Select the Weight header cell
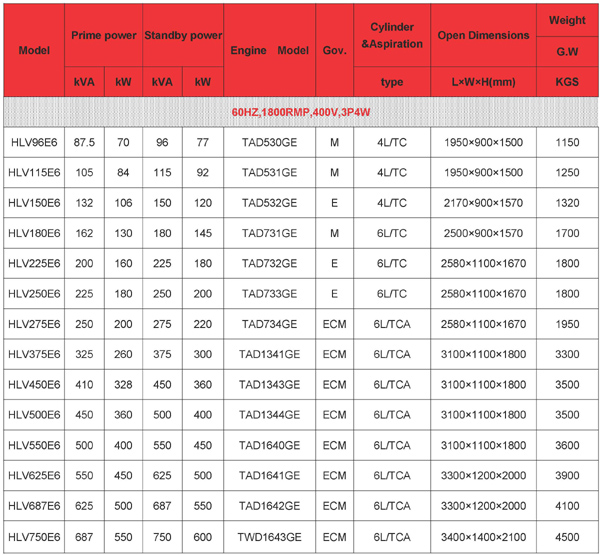This screenshot has height=555, width=600. coord(567,20)
